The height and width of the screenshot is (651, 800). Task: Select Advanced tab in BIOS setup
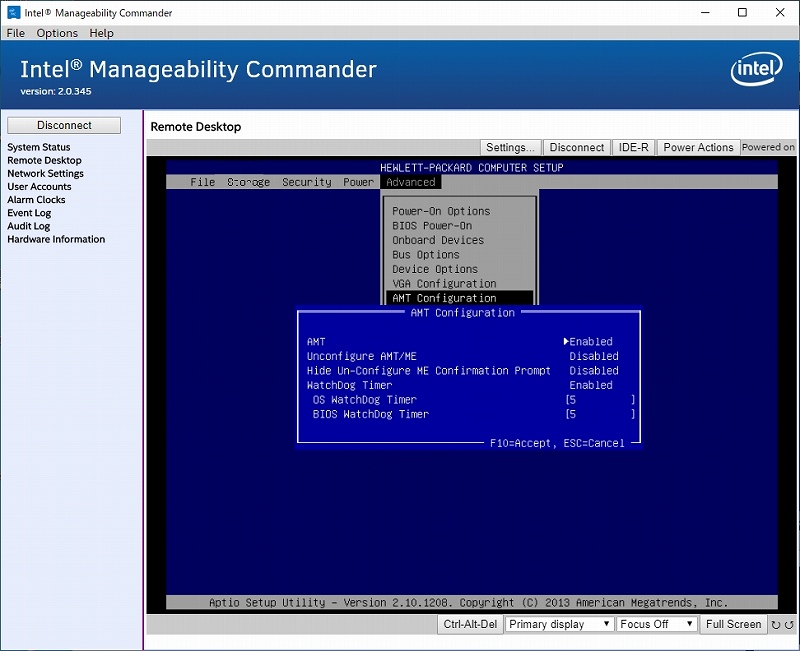411,182
